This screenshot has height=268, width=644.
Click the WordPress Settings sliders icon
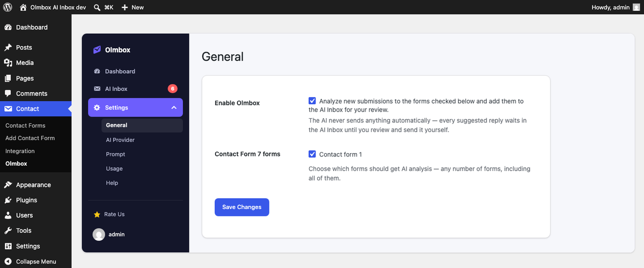8,246
